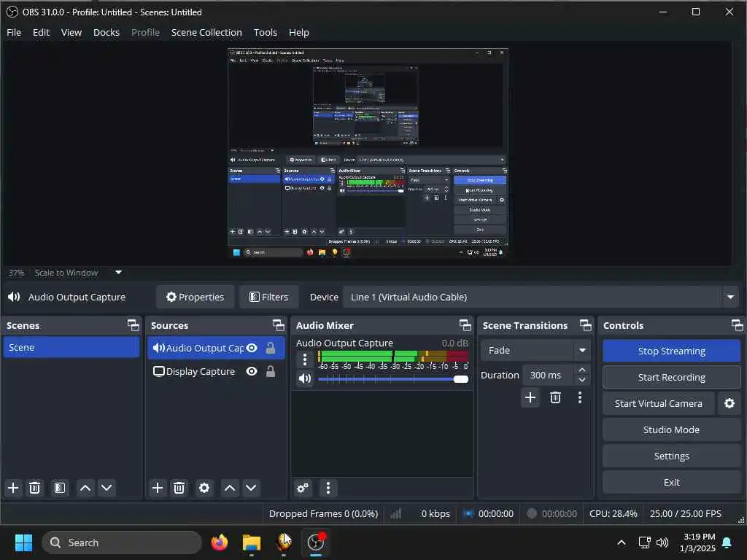Move source up in Sources panel
Viewport: 747px width, 560px height.
[230, 488]
